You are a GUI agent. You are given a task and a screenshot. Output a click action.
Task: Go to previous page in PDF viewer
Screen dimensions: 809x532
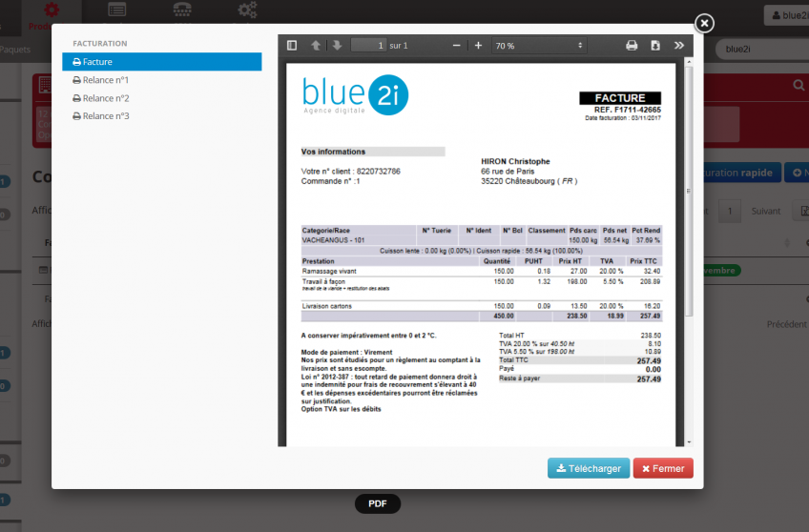[x=316, y=46]
